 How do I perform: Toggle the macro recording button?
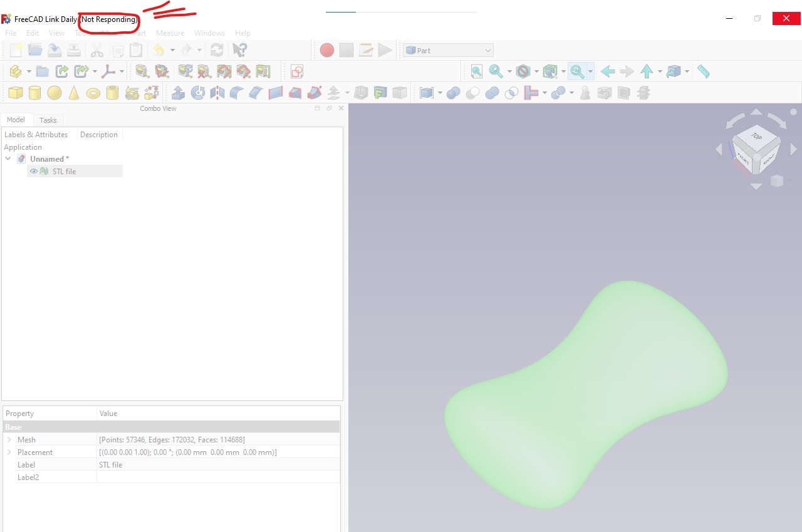[x=326, y=50]
